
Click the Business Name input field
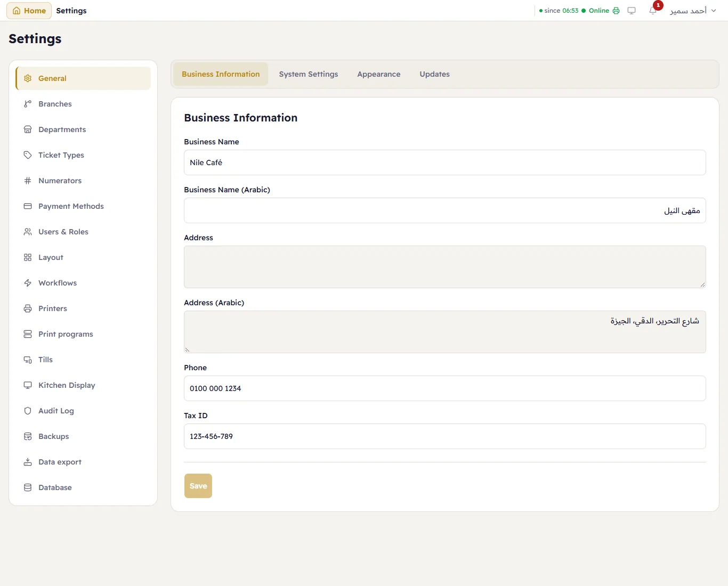point(445,162)
